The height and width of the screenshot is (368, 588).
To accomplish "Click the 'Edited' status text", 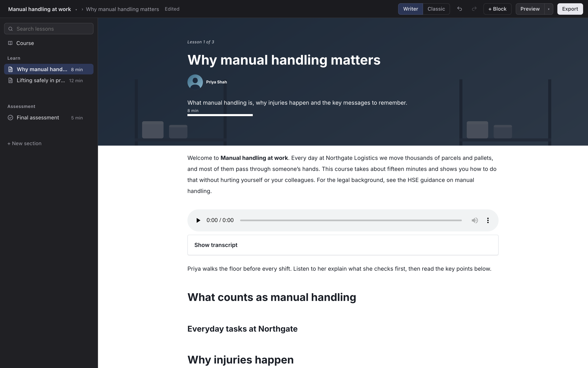I will pos(172,9).
